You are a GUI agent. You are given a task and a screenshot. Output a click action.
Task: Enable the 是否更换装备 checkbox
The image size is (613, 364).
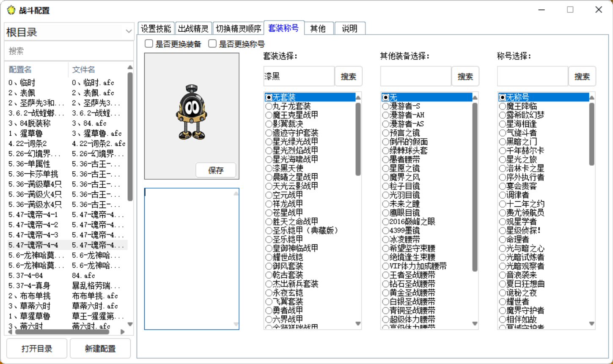tap(148, 44)
